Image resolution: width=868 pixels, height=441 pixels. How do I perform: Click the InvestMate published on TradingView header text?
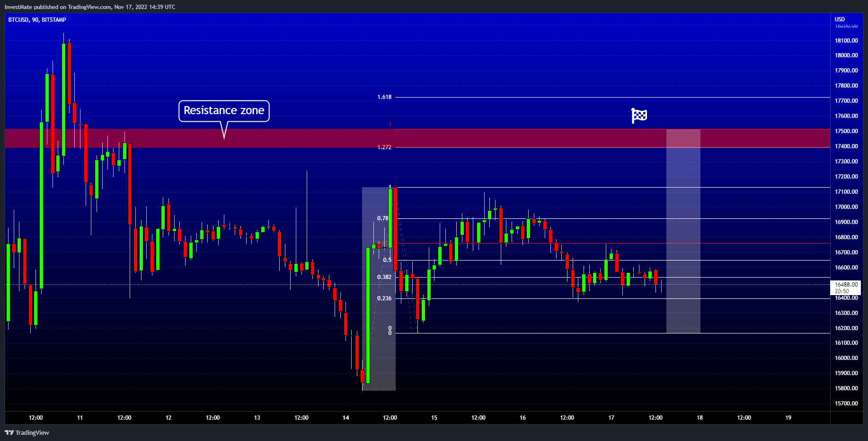pyautogui.click(x=90, y=7)
